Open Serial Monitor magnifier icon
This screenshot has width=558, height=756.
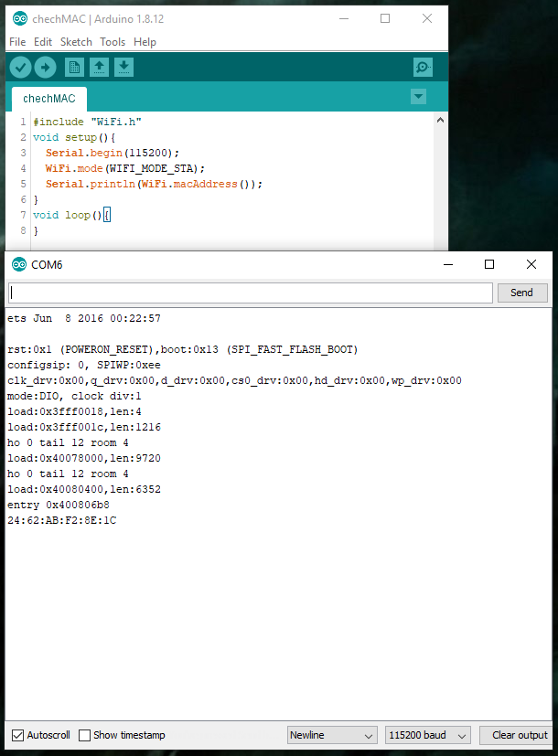(x=423, y=68)
